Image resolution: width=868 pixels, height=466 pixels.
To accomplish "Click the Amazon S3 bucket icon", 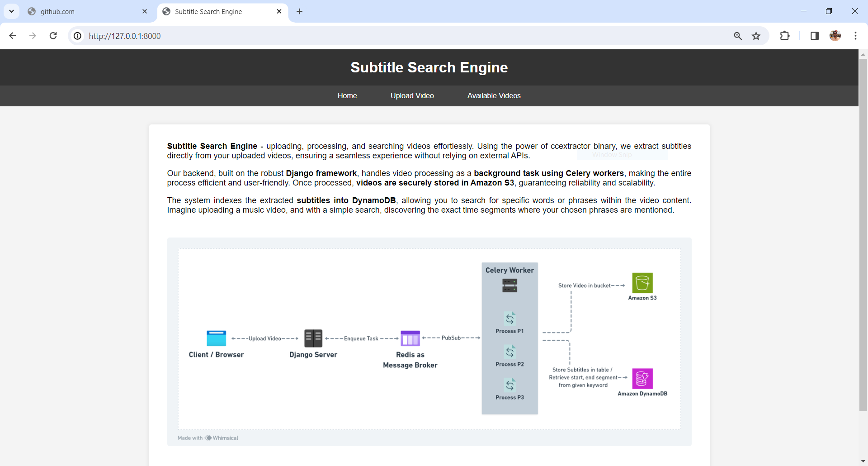I will pos(642,283).
